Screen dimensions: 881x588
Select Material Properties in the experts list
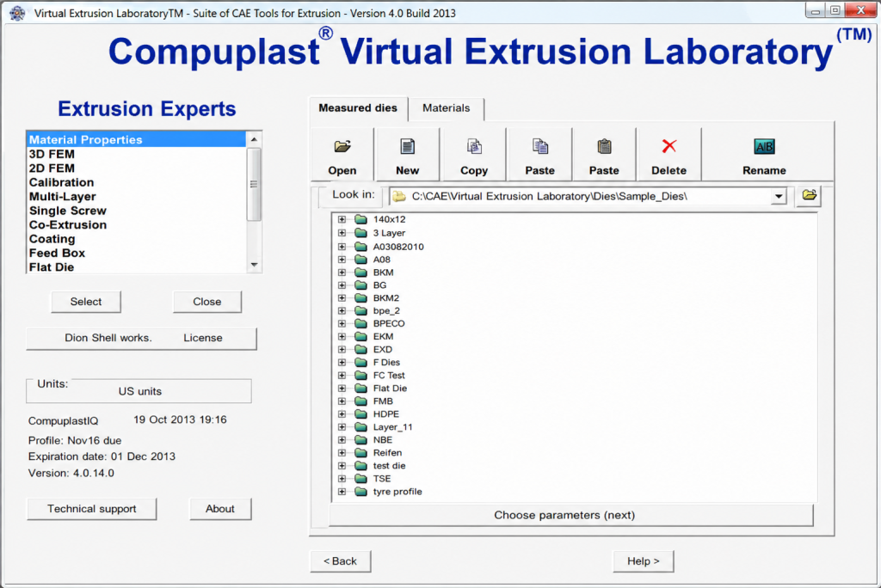coord(136,139)
